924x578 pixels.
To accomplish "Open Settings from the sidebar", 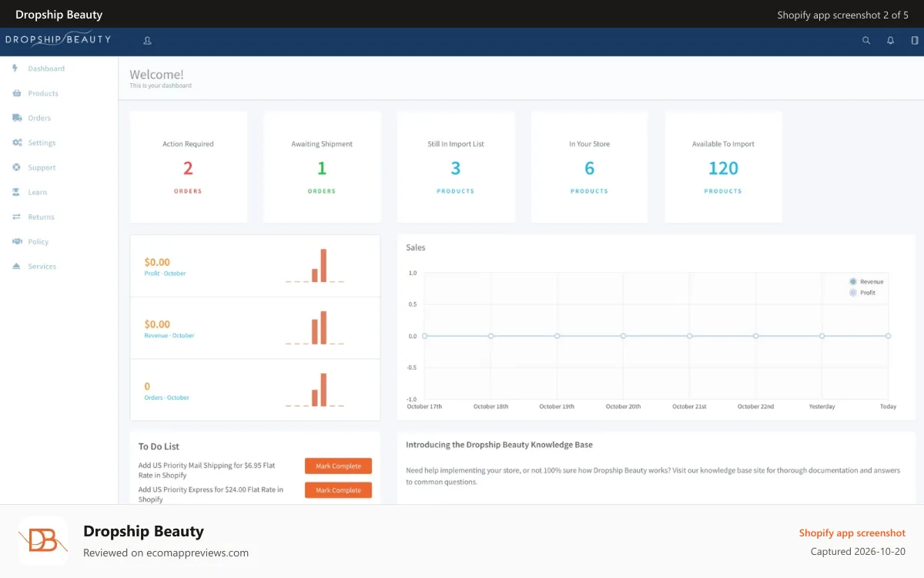I will (42, 143).
